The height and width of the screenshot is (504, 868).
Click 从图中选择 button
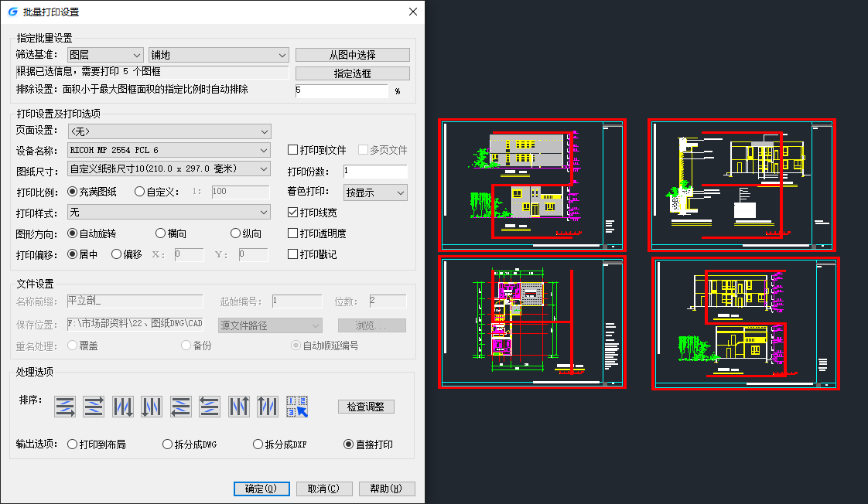coord(353,55)
